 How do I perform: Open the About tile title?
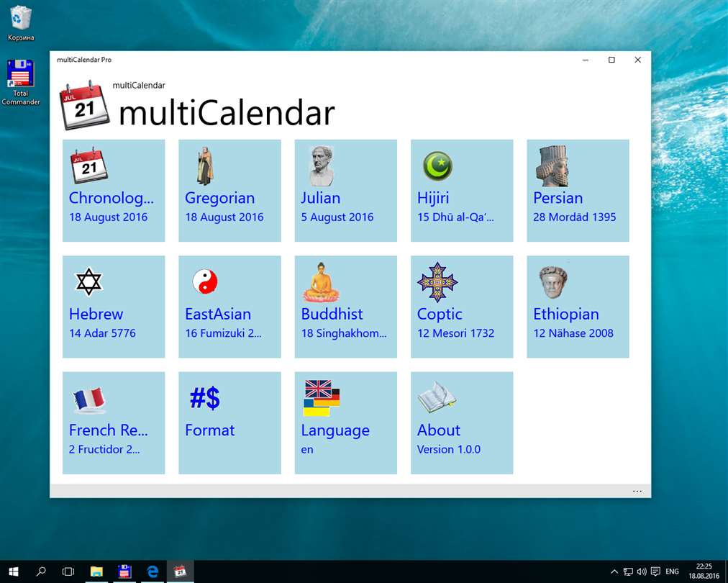439,430
